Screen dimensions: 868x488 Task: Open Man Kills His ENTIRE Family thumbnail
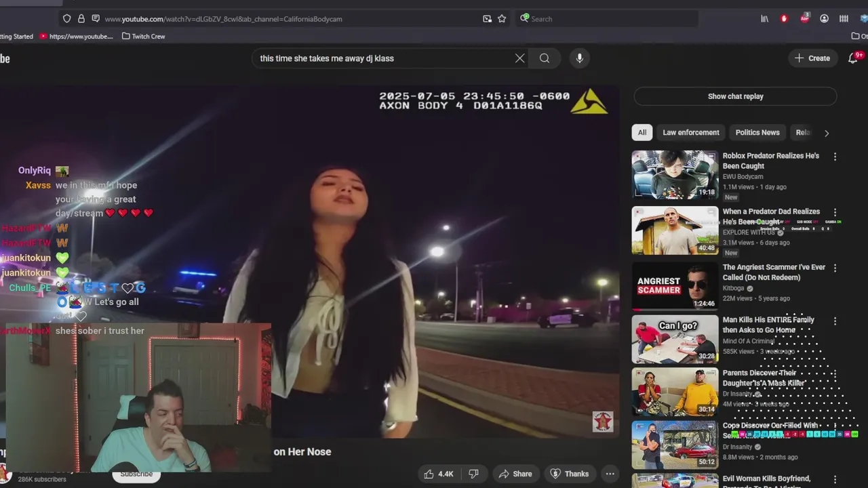tap(675, 339)
